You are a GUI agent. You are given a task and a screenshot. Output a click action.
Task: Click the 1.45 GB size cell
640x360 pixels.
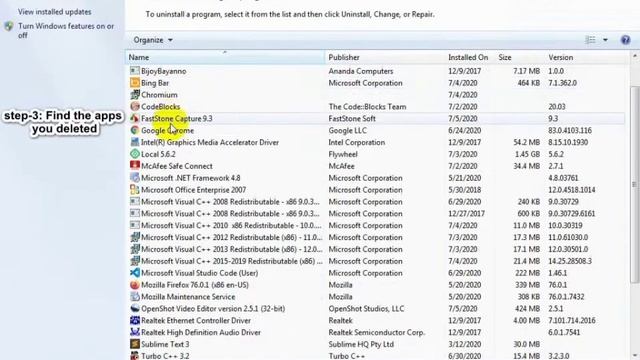tap(527, 154)
